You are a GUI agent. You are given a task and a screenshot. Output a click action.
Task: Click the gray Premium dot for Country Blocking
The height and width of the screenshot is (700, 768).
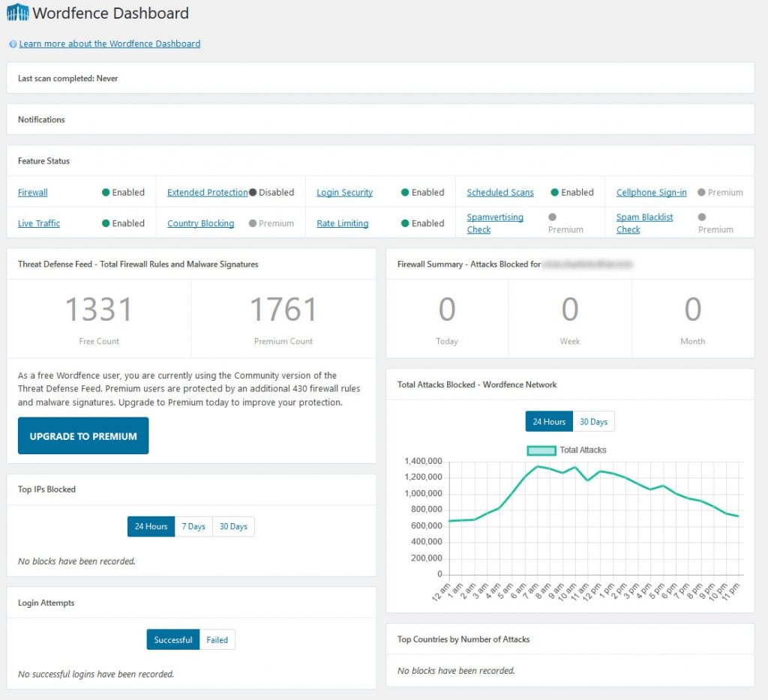click(x=253, y=223)
